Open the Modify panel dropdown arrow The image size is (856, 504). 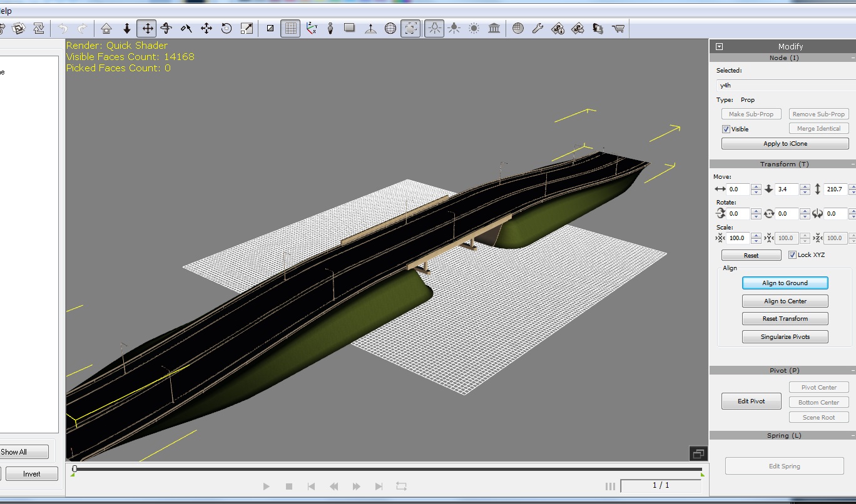tap(719, 46)
